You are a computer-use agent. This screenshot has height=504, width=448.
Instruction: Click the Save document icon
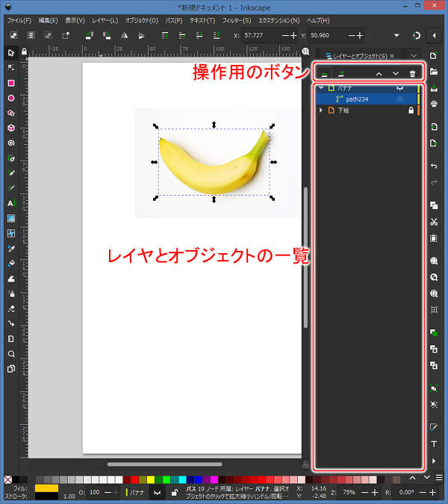click(434, 88)
